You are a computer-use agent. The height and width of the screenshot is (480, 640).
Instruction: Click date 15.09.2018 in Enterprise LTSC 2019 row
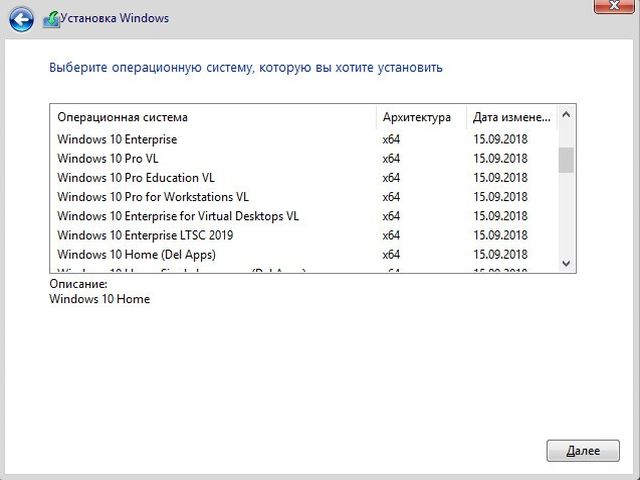500,235
